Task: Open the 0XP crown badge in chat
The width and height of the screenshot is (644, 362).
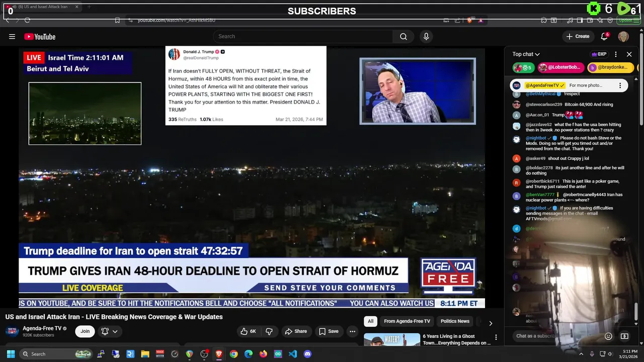Action: [x=599, y=54]
